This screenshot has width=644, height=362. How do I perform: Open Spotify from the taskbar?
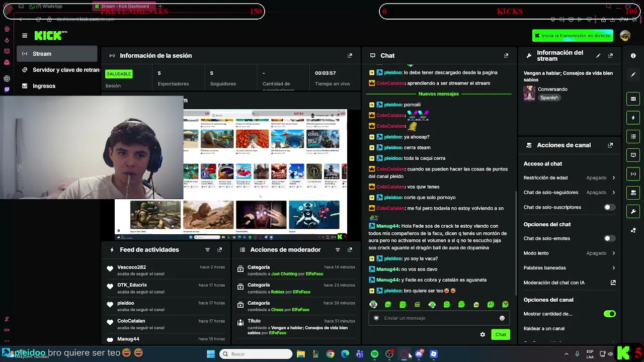(374, 354)
